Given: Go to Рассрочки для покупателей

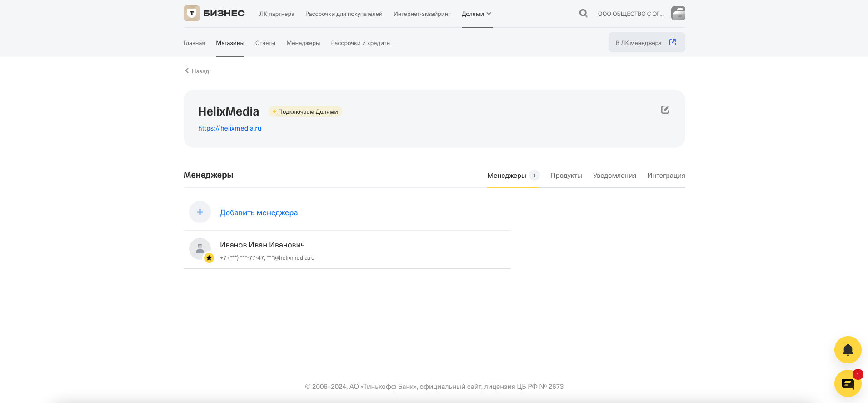Looking at the screenshot, I should click(344, 14).
